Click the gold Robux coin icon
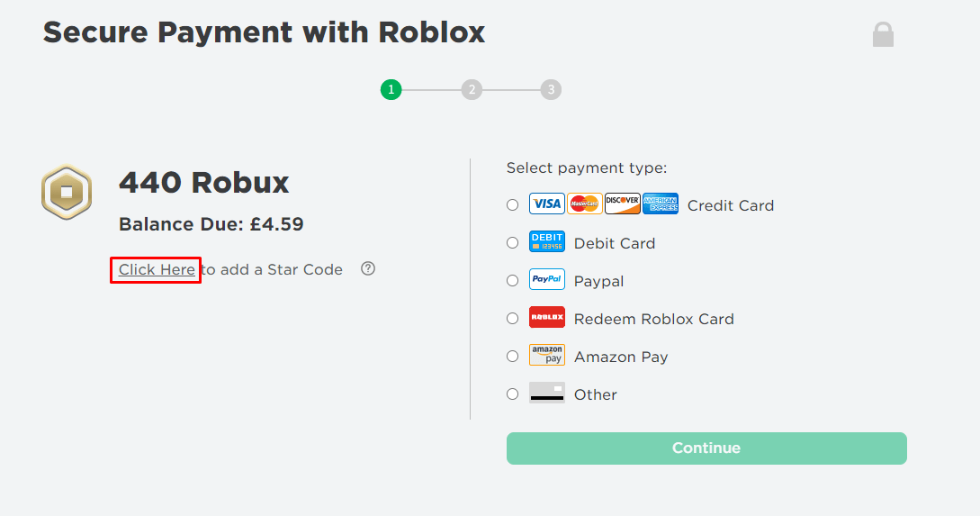 [67, 192]
